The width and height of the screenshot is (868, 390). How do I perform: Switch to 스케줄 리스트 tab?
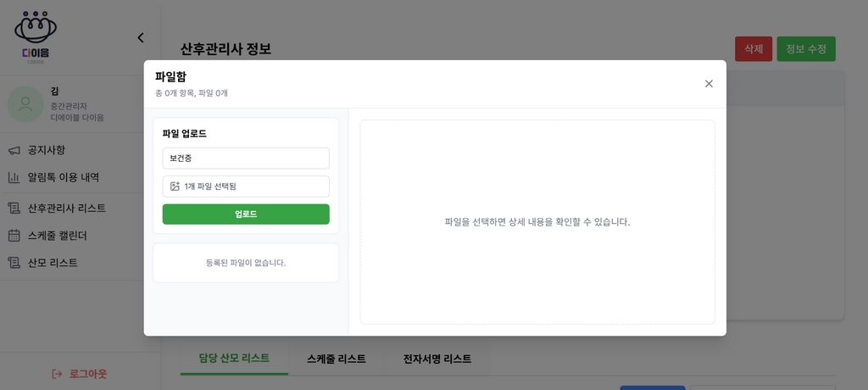coord(336,359)
